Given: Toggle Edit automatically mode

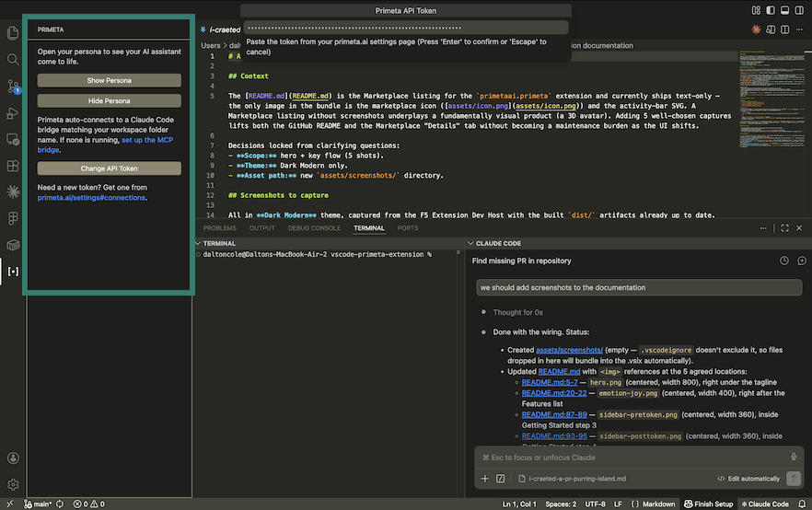Looking at the screenshot, I should (748, 479).
